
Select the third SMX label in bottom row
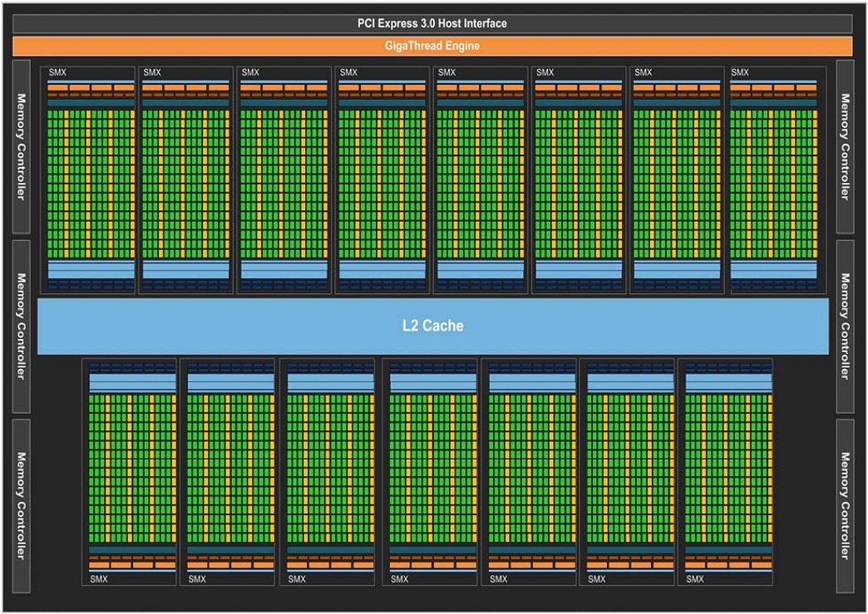[297, 579]
